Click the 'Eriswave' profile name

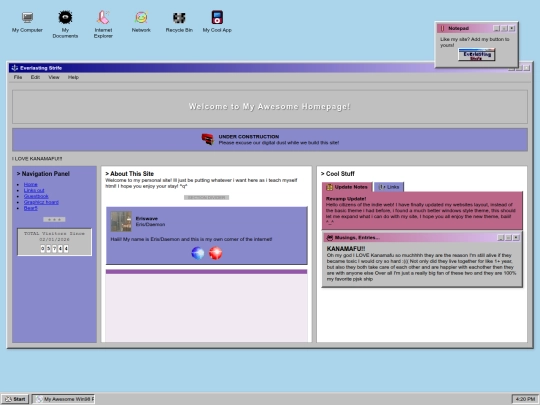(147, 218)
